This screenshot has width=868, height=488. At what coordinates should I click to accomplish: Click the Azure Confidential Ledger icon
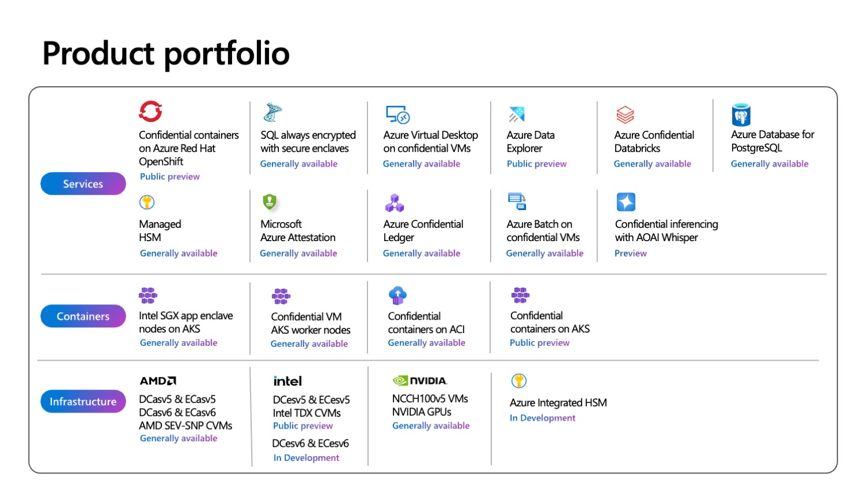(395, 203)
